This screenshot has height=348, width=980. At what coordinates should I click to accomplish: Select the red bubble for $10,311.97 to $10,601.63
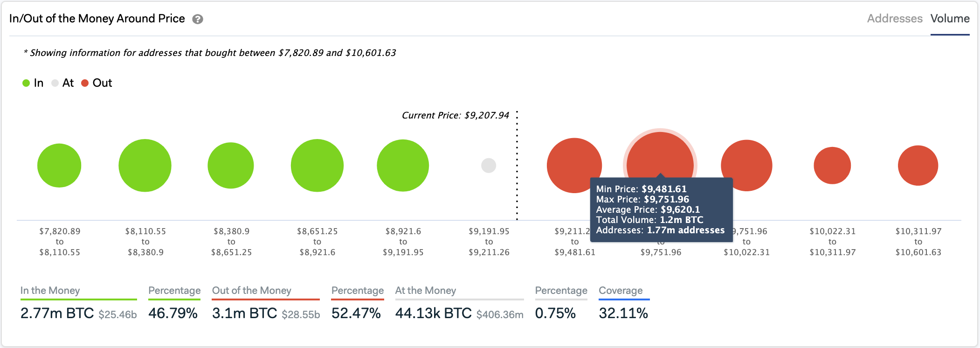[x=918, y=165]
